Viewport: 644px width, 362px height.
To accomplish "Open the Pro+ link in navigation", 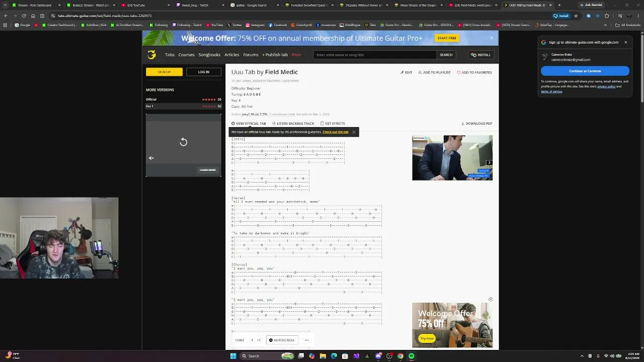I will (296, 55).
